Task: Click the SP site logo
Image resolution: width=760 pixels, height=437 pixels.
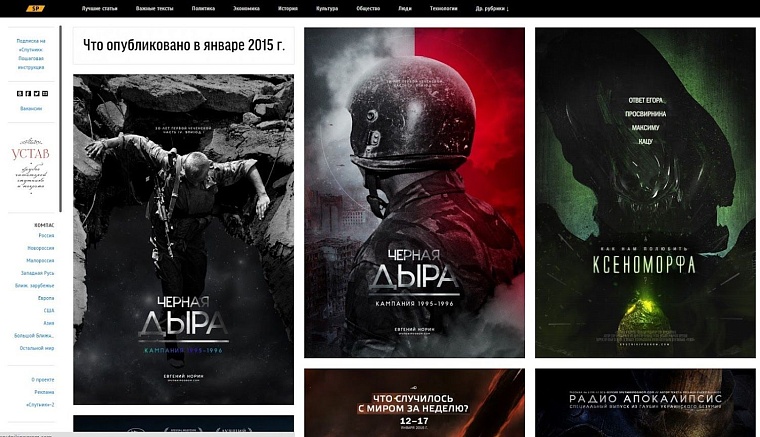Action: tap(35, 8)
